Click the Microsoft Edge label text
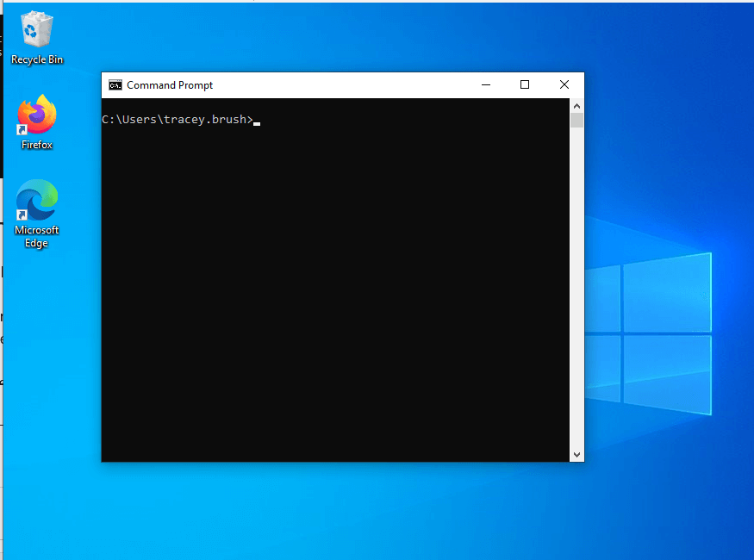 37,237
